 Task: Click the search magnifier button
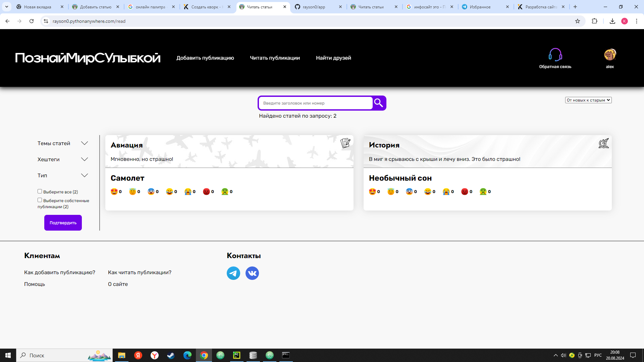[x=379, y=103]
